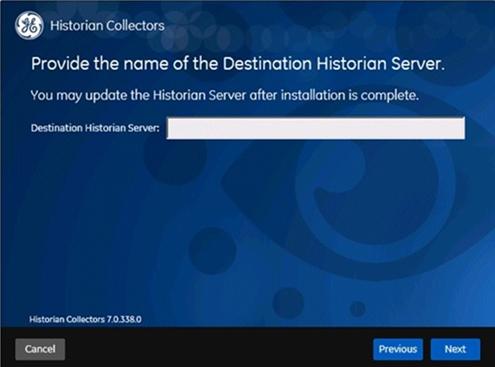The height and width of the screenshot is (367, 495).
Task: Click the heading about Destination Historian Server name
Action: (x=238, y=64)
